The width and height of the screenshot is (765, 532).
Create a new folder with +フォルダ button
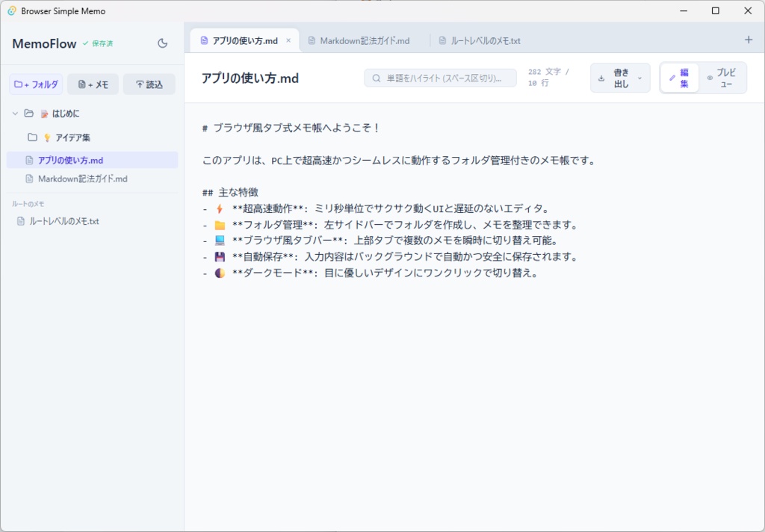[36, 84]
